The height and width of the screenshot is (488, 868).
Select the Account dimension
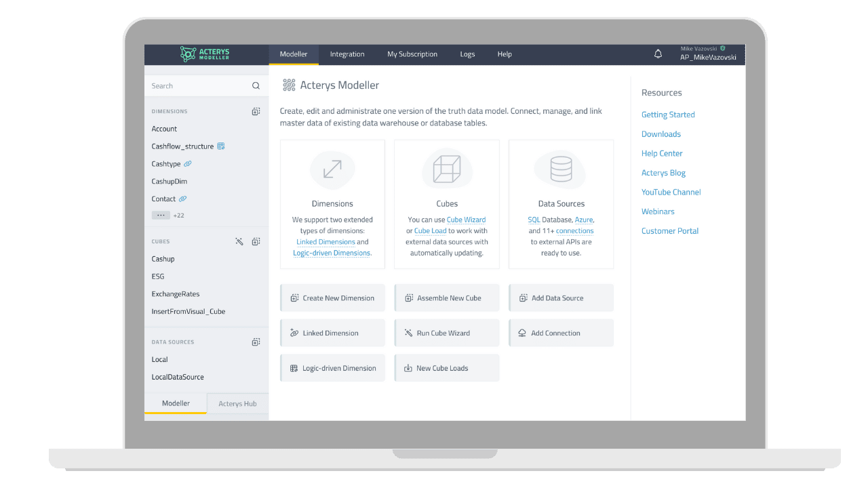[x=164, y=129]
